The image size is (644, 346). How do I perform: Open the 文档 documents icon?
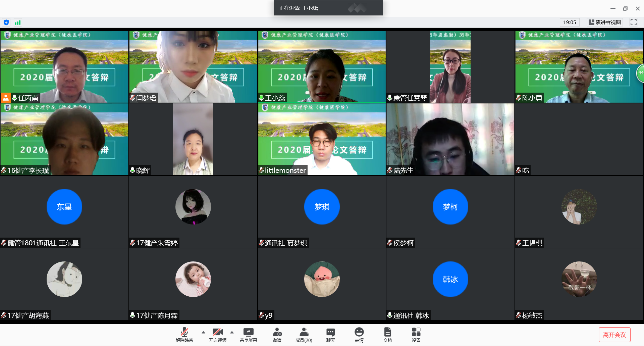[387, 335]
